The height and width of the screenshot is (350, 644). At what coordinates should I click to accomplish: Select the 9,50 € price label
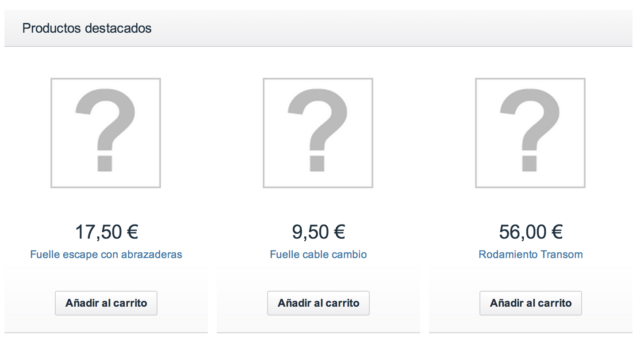click(310, 232)
